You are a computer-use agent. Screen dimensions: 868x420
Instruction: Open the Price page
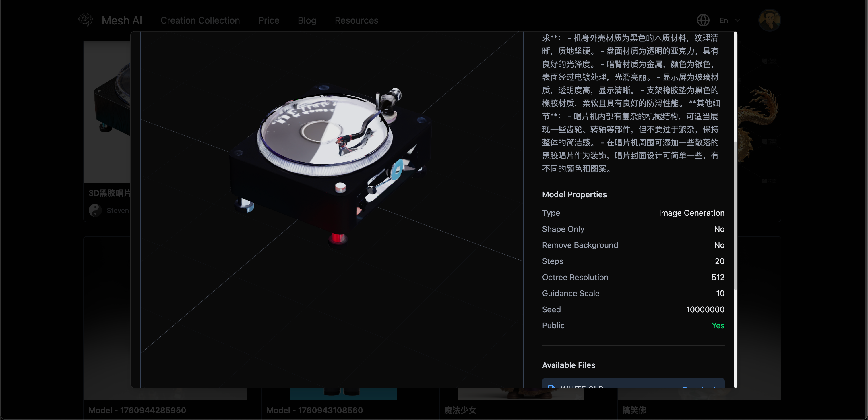[269, 20]
